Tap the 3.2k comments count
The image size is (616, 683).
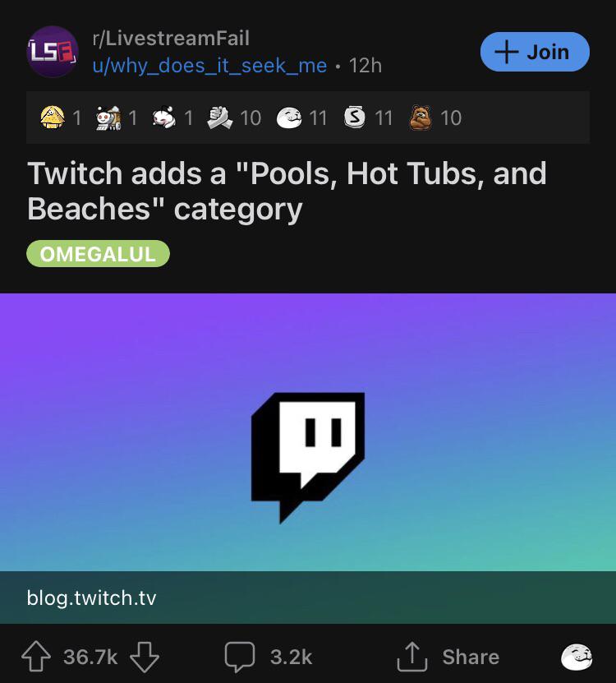point(291,657)
